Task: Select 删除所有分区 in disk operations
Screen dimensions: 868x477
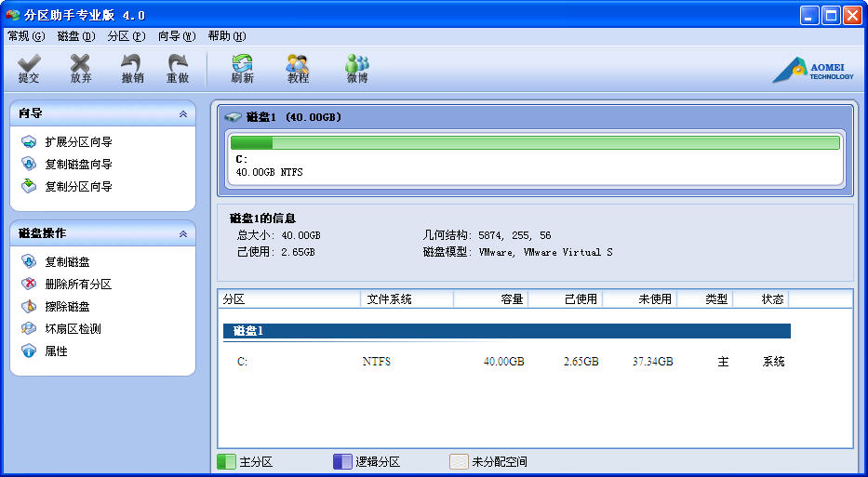Action: click(78, 285)
